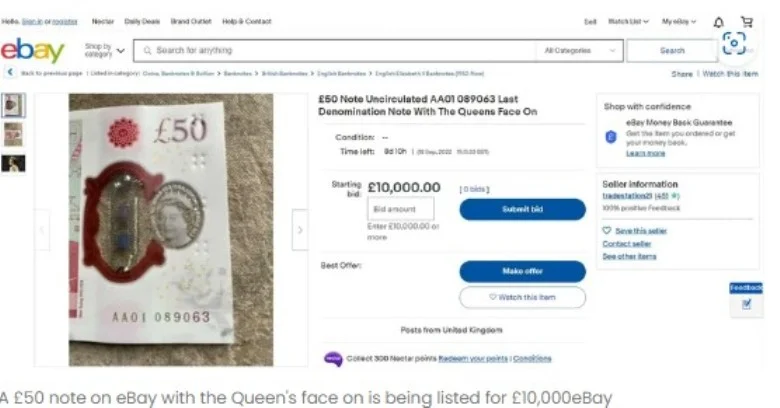This screenshot has width=780, height=408.
Task: Click the Bid amount input field
Action: point(401,209)
